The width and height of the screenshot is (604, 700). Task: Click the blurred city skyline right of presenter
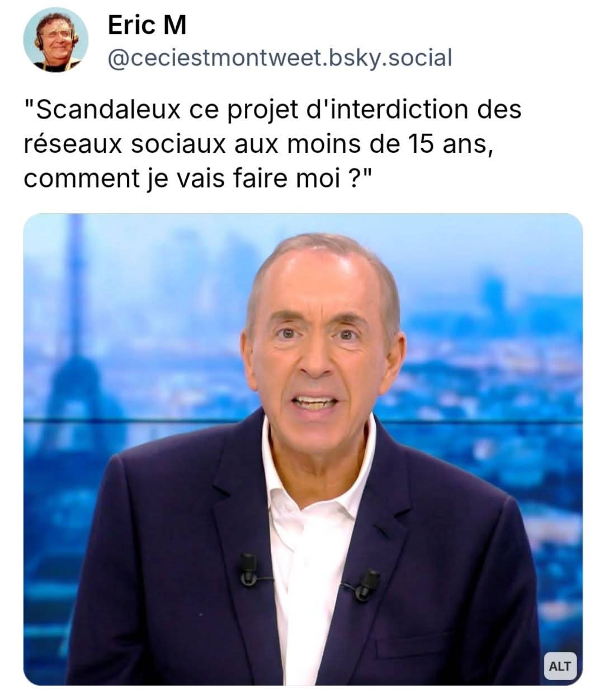(x=492, y=364)
